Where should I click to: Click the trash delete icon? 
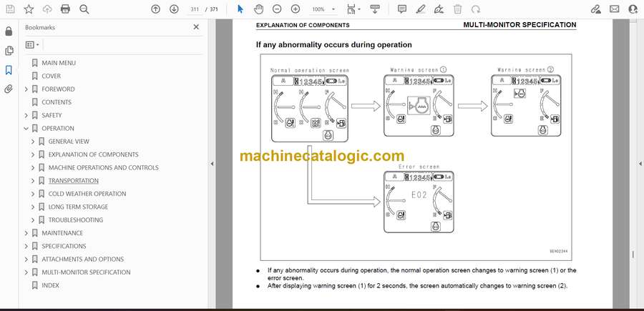pos(457,9)
